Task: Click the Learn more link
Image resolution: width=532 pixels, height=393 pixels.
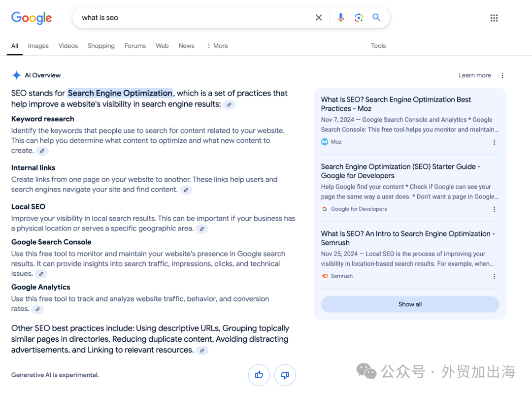Action: click(x=475, y=75)
